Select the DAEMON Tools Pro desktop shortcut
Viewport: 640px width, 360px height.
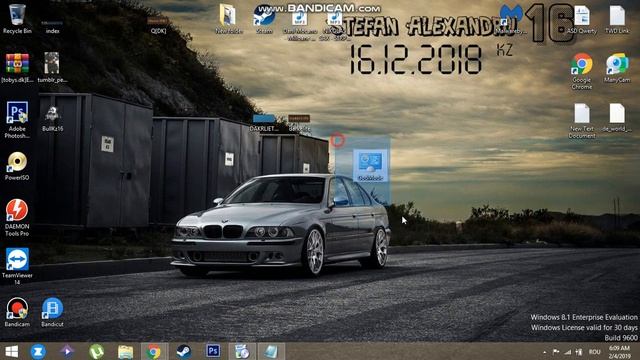pyautogui.click(x=17, y=218)
